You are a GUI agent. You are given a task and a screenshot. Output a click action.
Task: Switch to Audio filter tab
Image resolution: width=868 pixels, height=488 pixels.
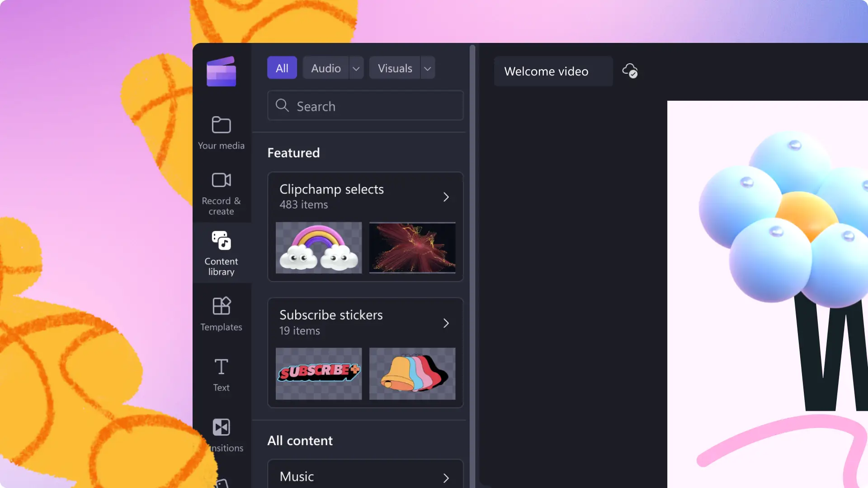(x=325, y=67)
